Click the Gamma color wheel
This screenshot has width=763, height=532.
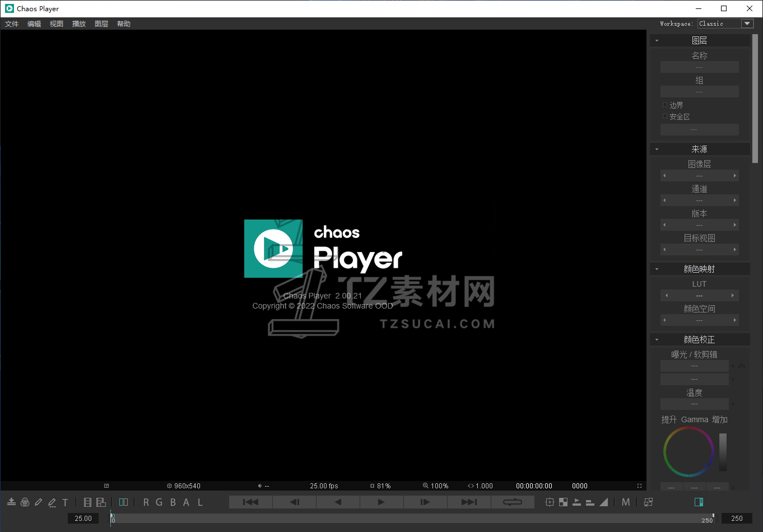tap(688, 452)
